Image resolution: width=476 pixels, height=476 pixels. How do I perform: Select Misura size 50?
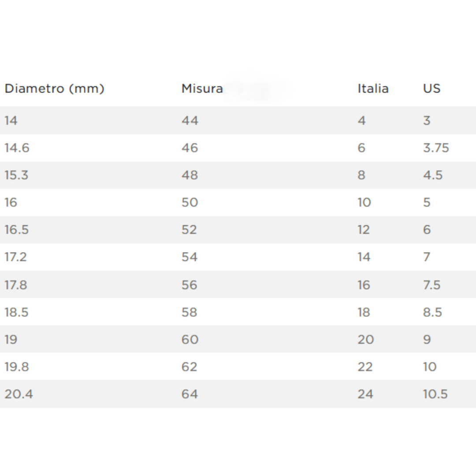click(190, 202)
